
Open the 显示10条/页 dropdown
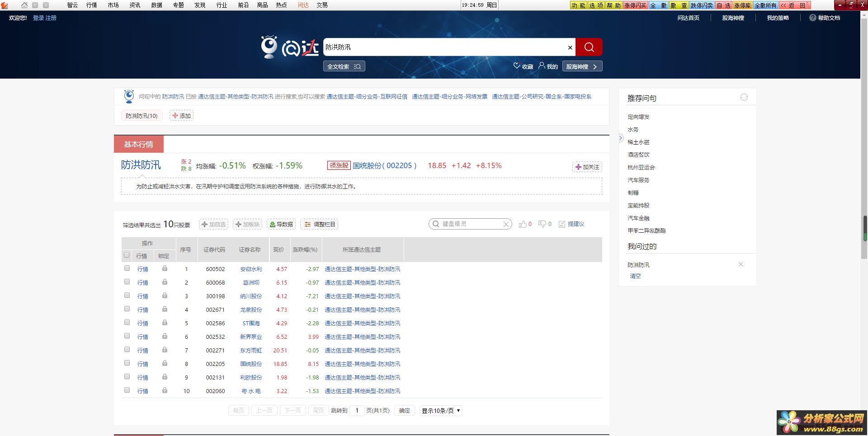441,411
